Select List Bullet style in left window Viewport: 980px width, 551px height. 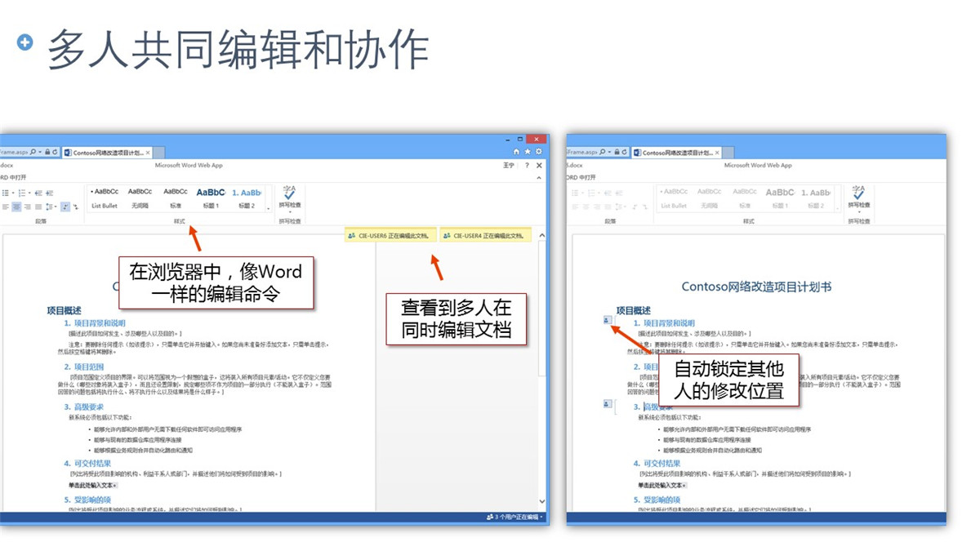click(105, 198)
